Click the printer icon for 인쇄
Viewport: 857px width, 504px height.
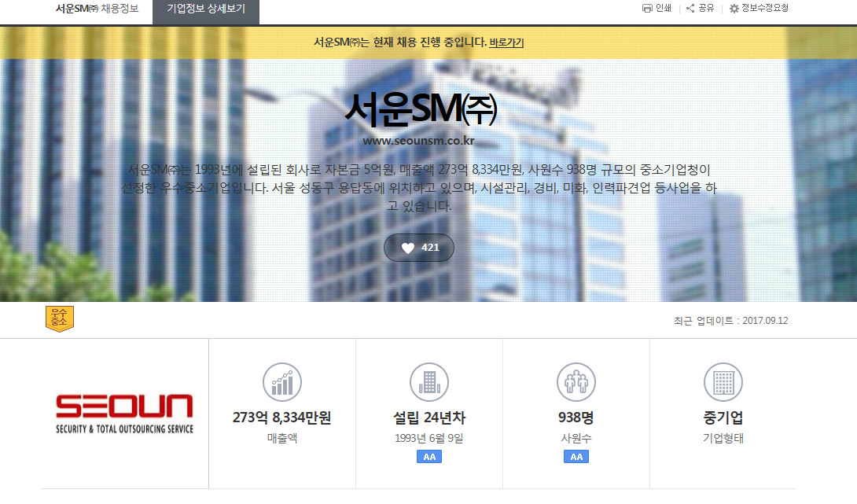point(647,8)
